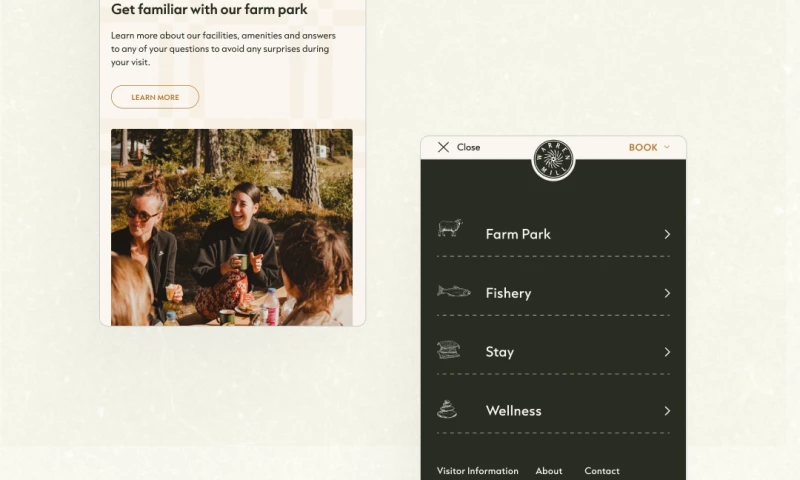
Task: Click the fish icon beside Fishery
Action: tap(454, 291)
